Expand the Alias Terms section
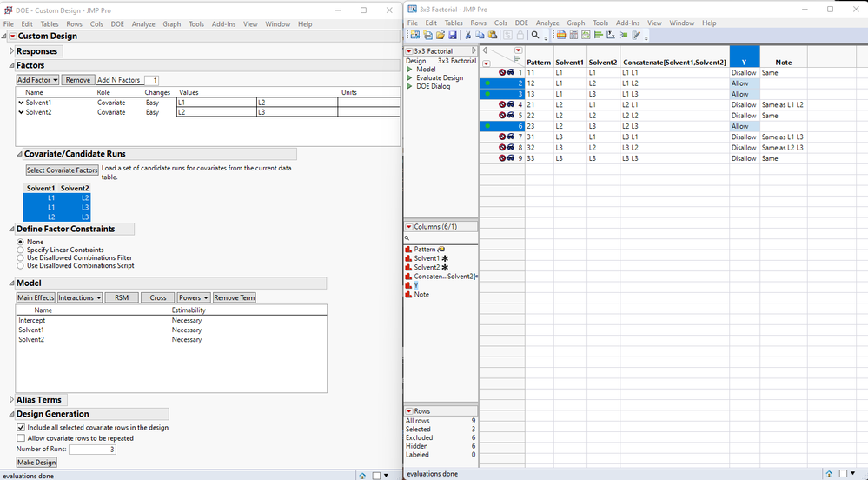The height and width of the screenshot is (480, 868). 12,400
